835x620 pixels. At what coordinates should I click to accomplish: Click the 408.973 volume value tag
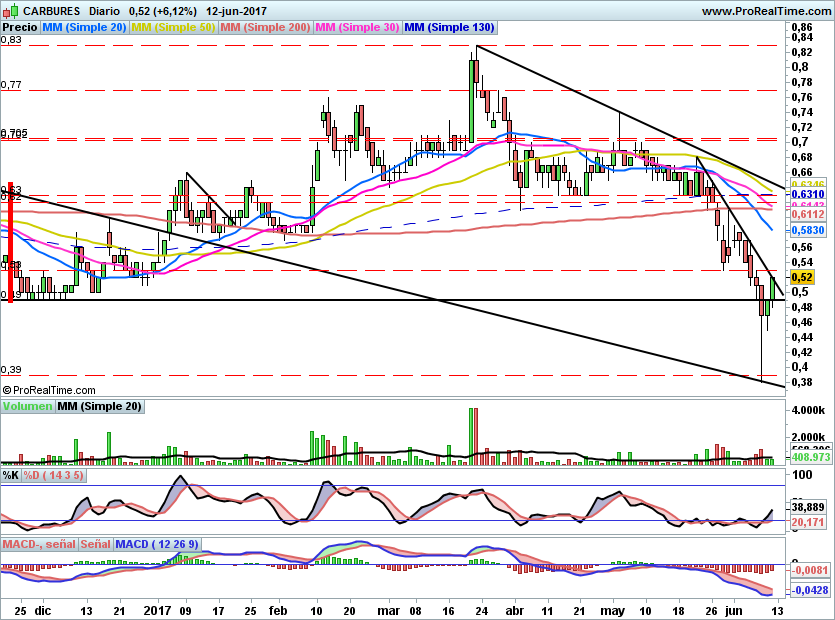[x=811, y=457]
